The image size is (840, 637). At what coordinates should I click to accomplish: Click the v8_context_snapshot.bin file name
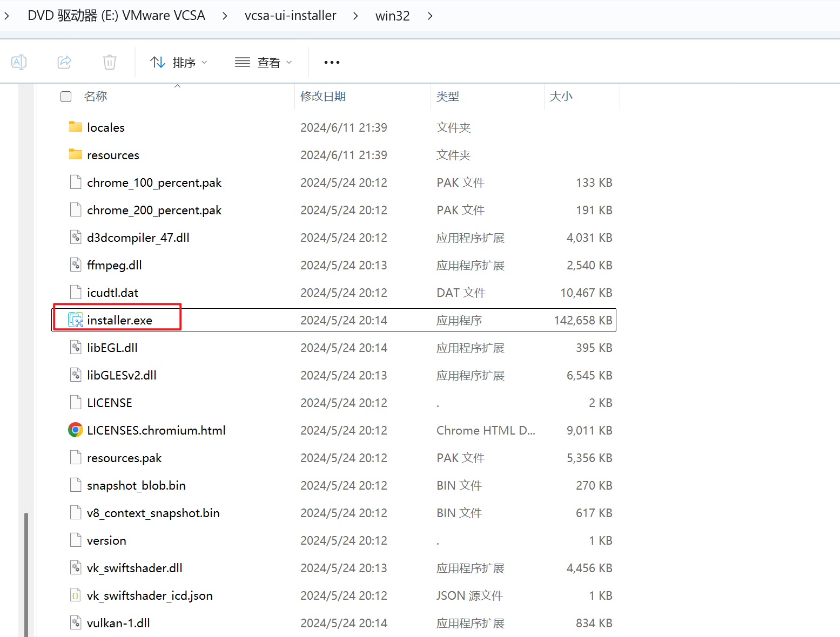coord(153,513)
